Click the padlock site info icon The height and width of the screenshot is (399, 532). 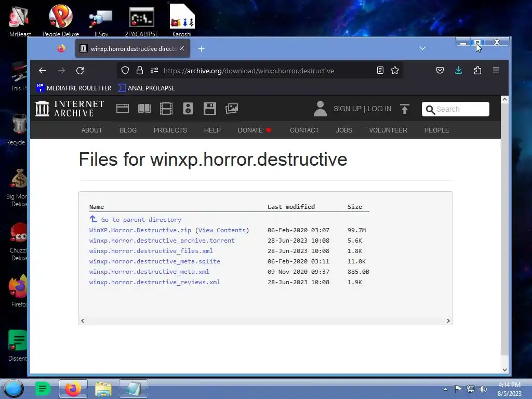point(139,70)
